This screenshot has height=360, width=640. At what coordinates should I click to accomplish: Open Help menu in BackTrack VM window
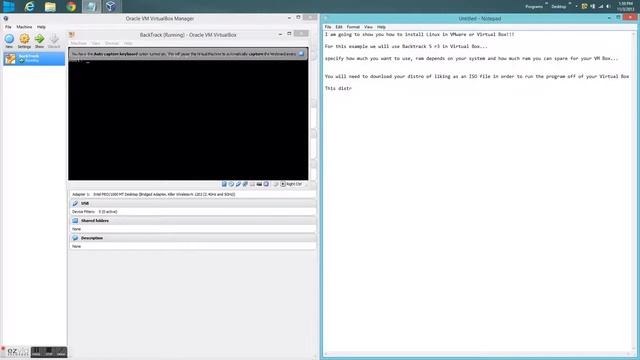coord(128,43)
